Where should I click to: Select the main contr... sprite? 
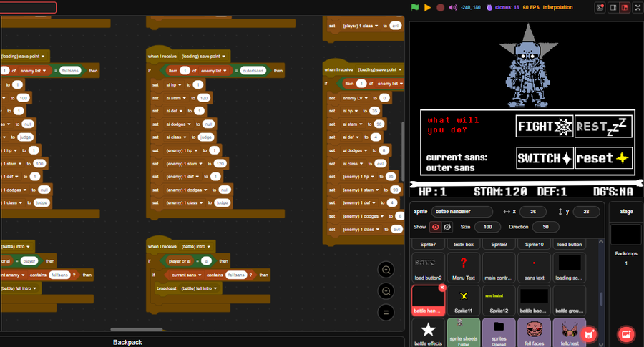tap(499, 268)
